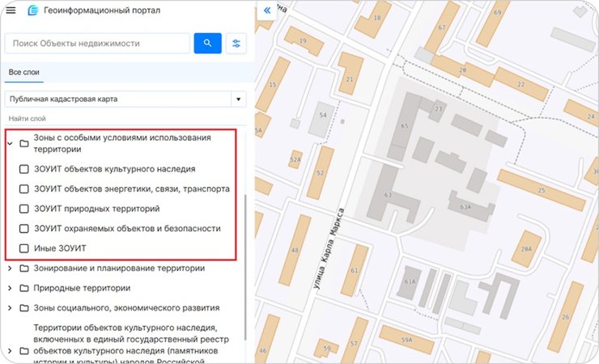Open the hamburger main menu
This screenshot has height=364, width=599.
pyautogui.click(x=11, y=11)
